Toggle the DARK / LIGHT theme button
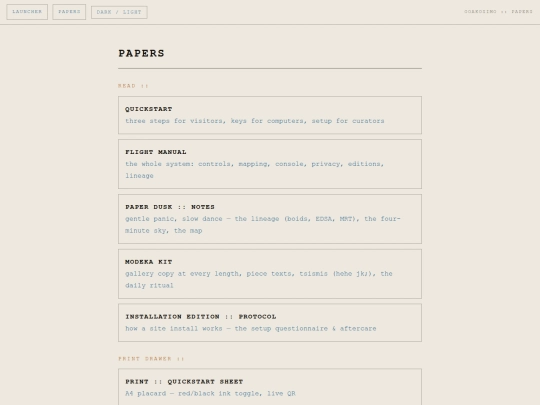Screen dimensions: 540x405 pyautogui.click(x=119, y=12)
